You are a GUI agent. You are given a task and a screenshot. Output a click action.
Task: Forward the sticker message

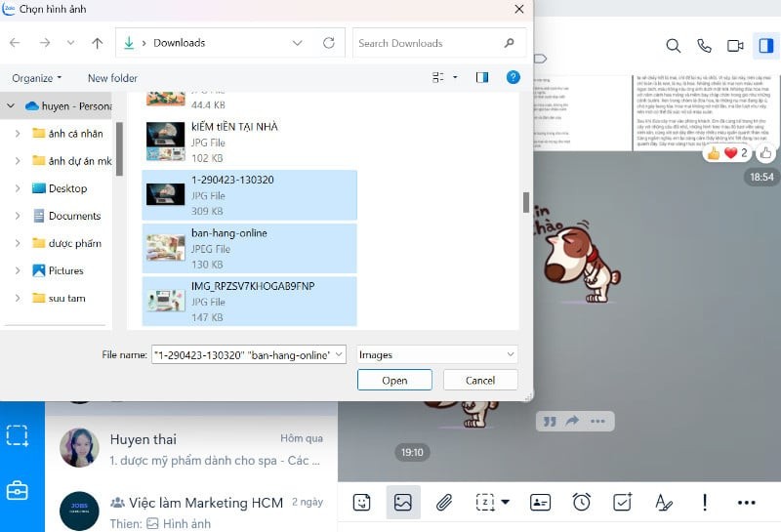(572, 421)
